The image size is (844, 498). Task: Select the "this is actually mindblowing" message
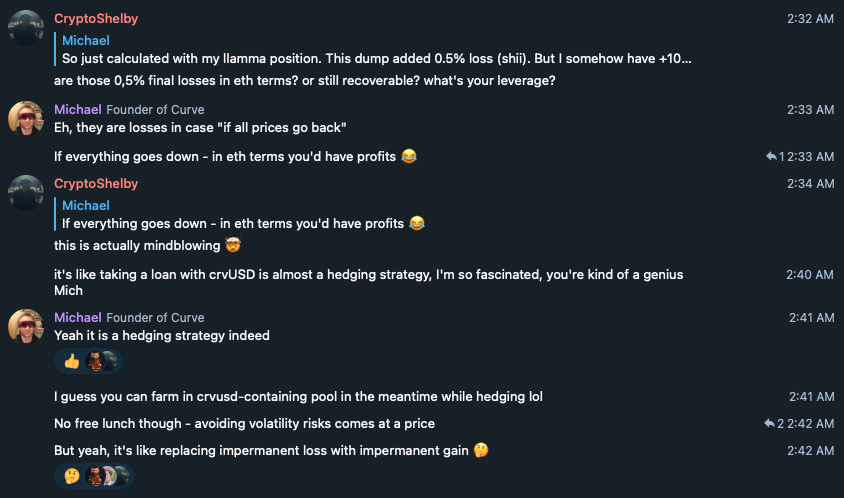coord(146,245)
